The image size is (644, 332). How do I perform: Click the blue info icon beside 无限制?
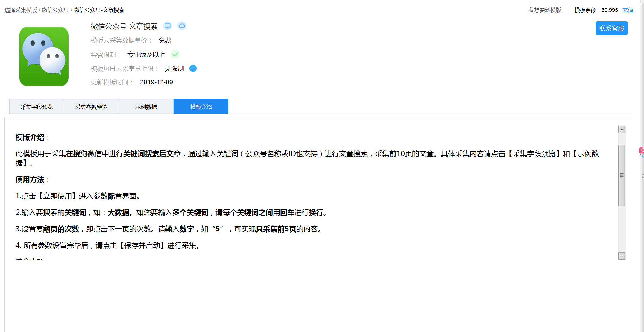pos(193,69)
